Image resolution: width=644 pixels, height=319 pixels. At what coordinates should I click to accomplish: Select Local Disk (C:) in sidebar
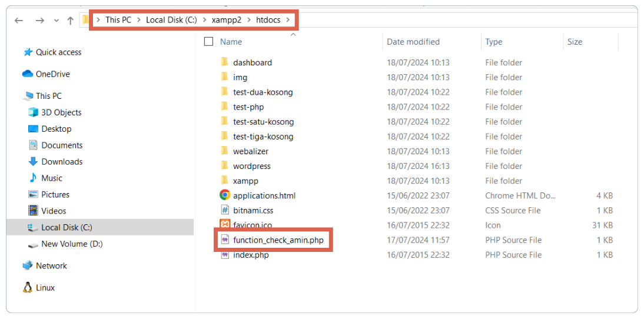pyautogui.click(x=100, y=227)
